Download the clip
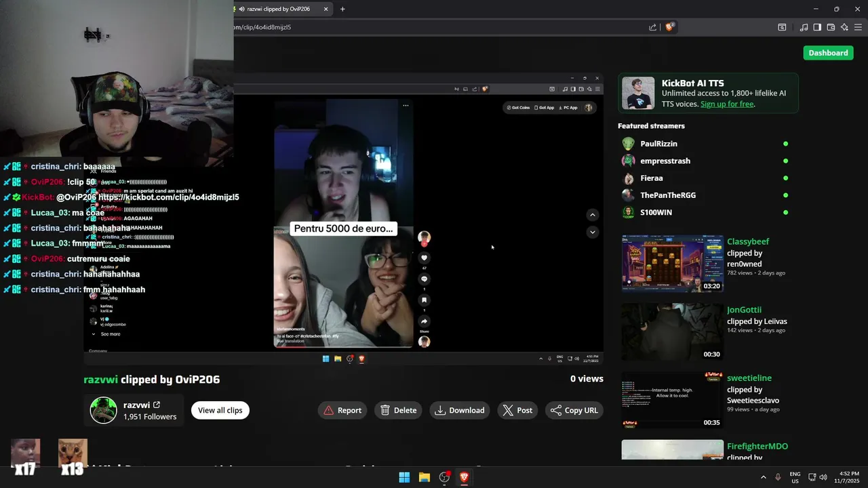 pos(460,410)
